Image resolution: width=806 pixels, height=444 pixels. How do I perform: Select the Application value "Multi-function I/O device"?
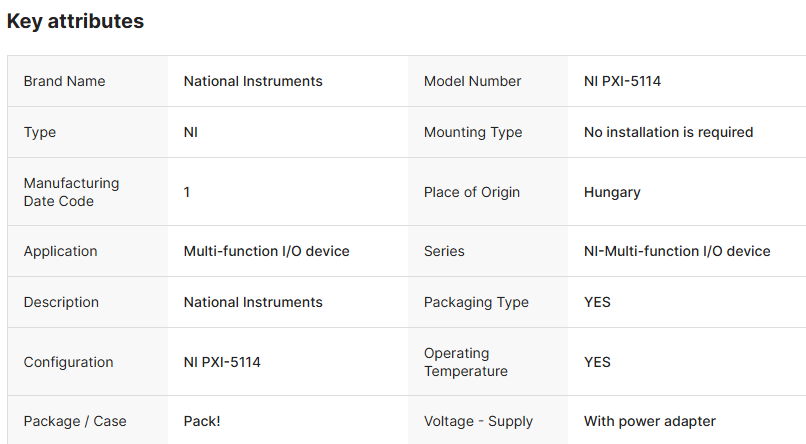click(x=266, y=251)
